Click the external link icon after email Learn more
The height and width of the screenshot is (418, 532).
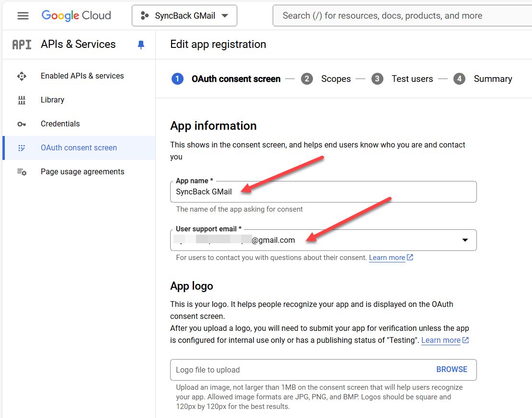[410, 257]
